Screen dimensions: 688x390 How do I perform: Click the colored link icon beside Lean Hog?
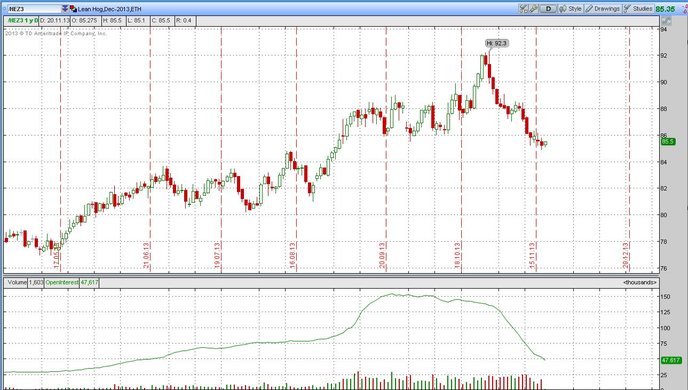click(x=73, y=9)
